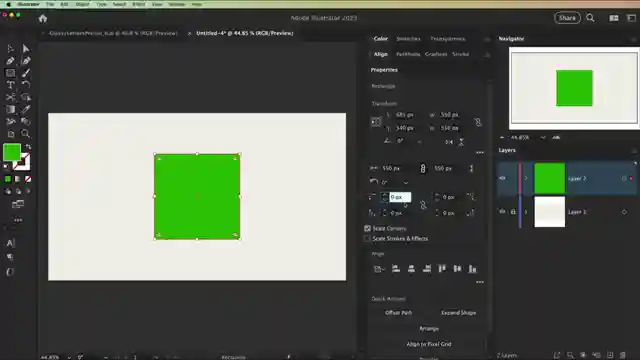
Task: Switch to the Transparency panel tab
Action: pyautogui.click(x=448, y=39)
